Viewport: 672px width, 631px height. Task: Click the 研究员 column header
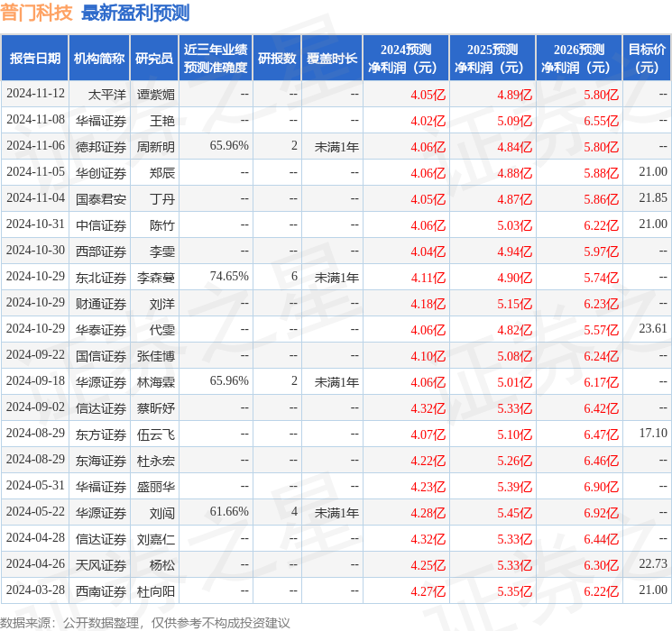(154, 59)
